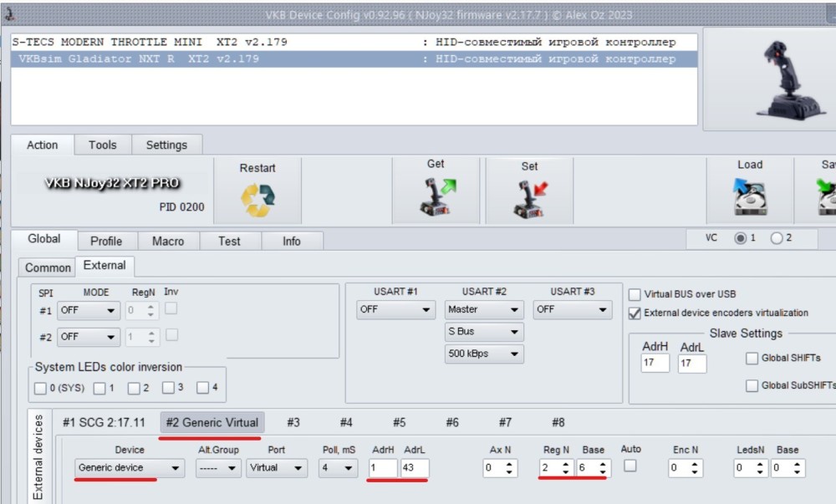This screenshot has height=504, width=836.
Task: Open SPI #1 MODE dropdown
Action: click(x=88, y=310)
